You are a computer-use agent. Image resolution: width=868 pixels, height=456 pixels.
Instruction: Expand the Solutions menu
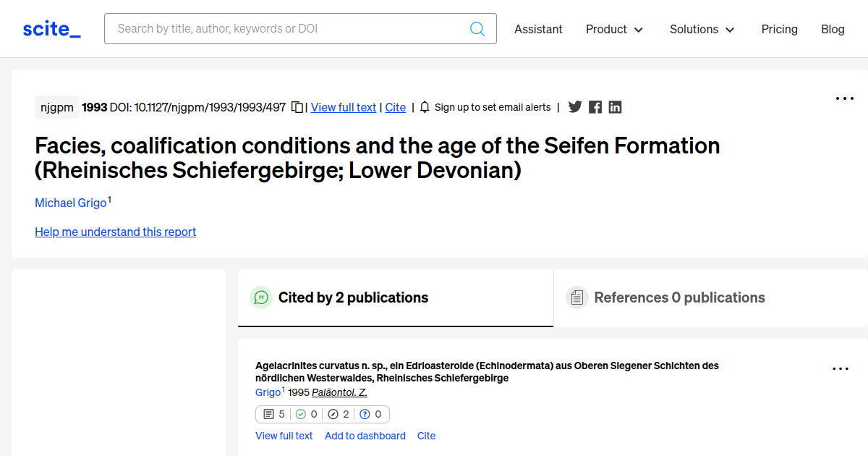(x=701, y=29)
